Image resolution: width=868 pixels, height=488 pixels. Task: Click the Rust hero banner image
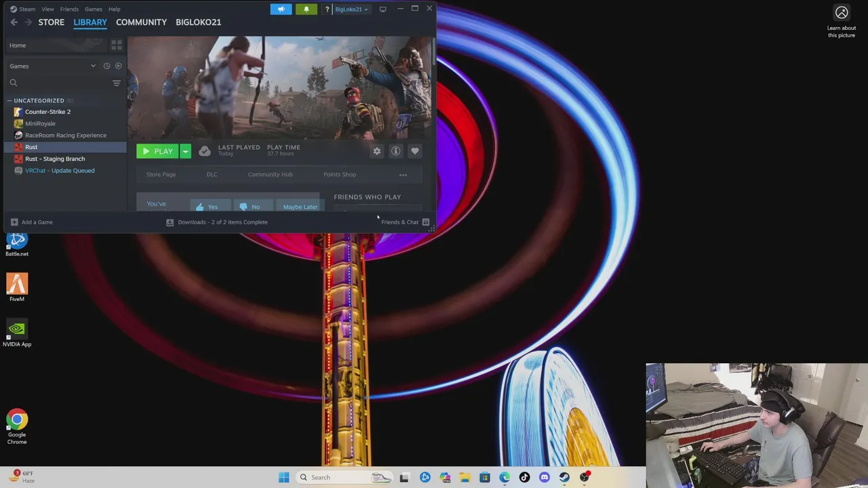pyautogui.click(x=279, y=87)
